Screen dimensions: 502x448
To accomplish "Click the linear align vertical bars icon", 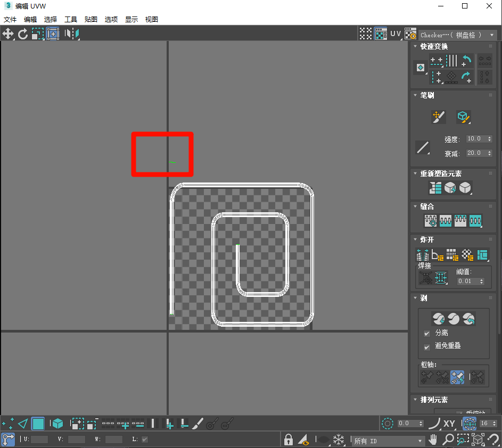I will click(451, 61).
